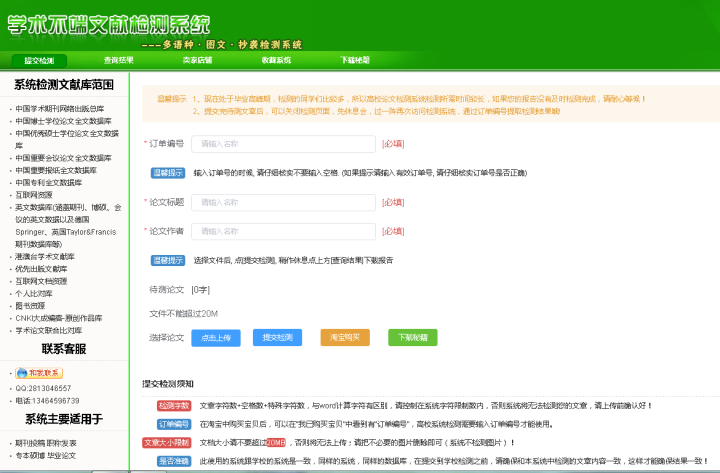This screenshot has height=473, width=720.
Task: Click the 系统主要适用于 heading
Action: pos(64,419)
